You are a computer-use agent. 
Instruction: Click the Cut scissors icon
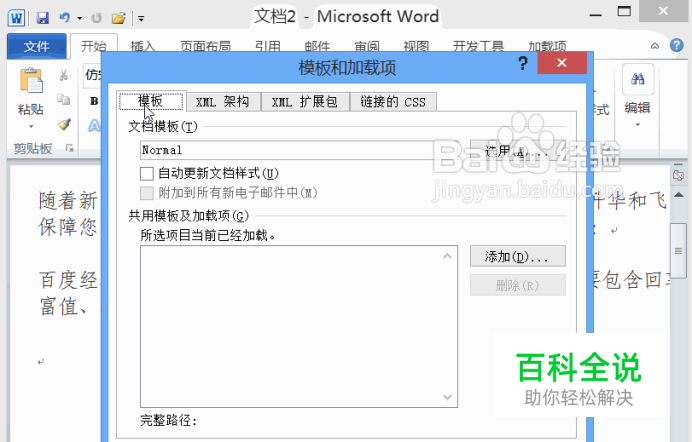pyautogui.click(x=64, y=75)
